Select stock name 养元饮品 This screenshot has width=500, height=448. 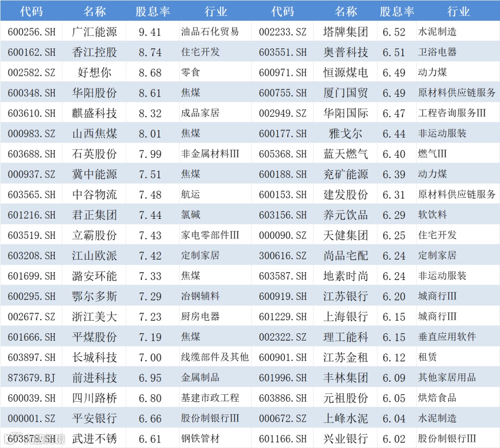pyautogui.click(x=346, y=215)
